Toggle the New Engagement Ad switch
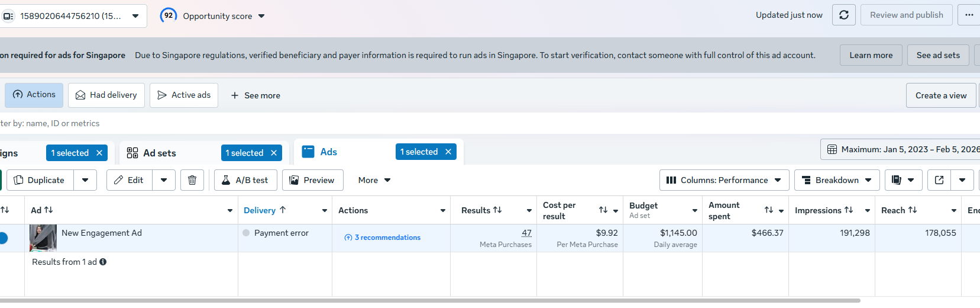The width and height of the screenshot is (980, 308). click(3, 238)
